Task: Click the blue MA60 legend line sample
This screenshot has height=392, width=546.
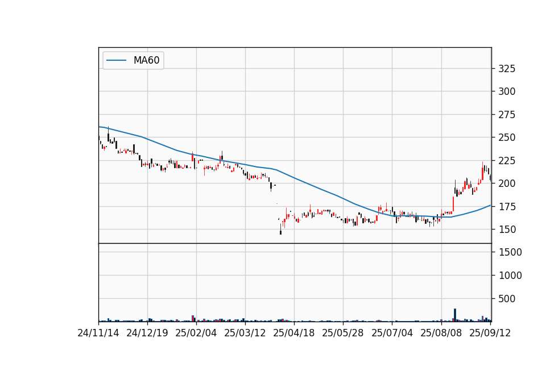Action: 116,61
